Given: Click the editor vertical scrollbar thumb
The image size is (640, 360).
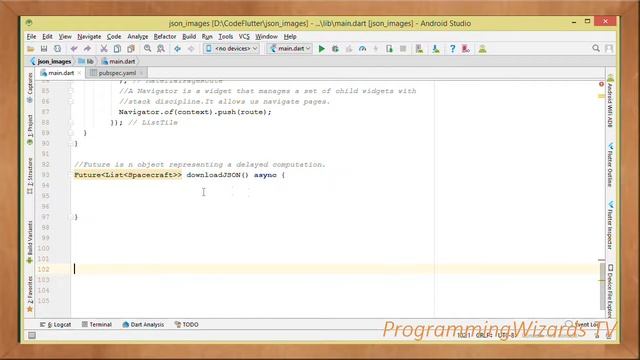Looking at the screenshot, I should tap(602, 285).
